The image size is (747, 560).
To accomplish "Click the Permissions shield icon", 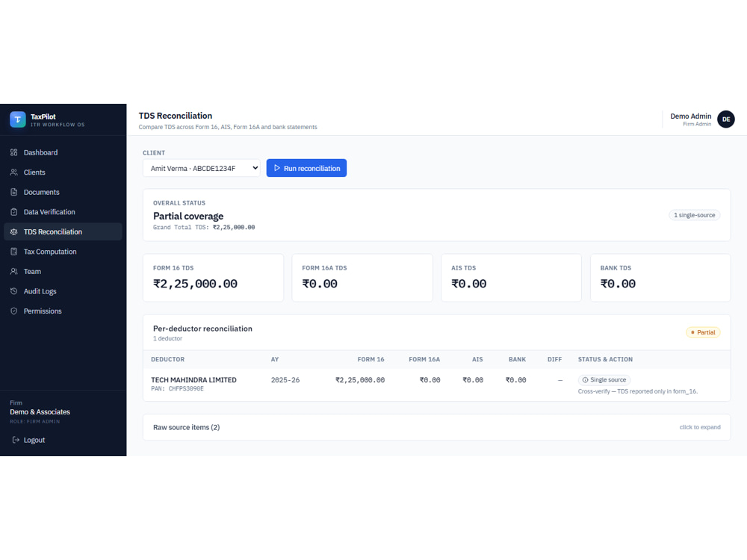I will [x=13, y=311].
